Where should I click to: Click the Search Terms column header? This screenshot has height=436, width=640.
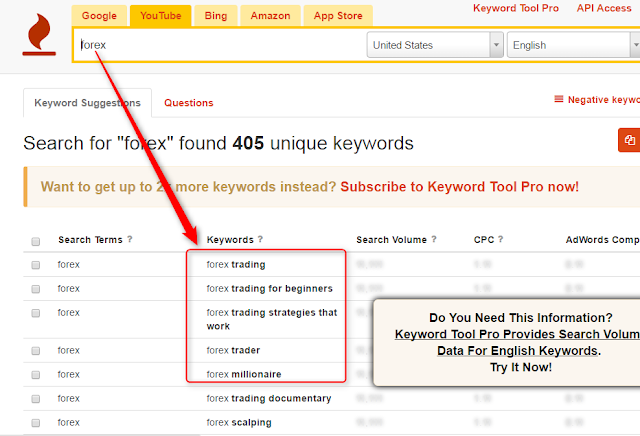90,240
